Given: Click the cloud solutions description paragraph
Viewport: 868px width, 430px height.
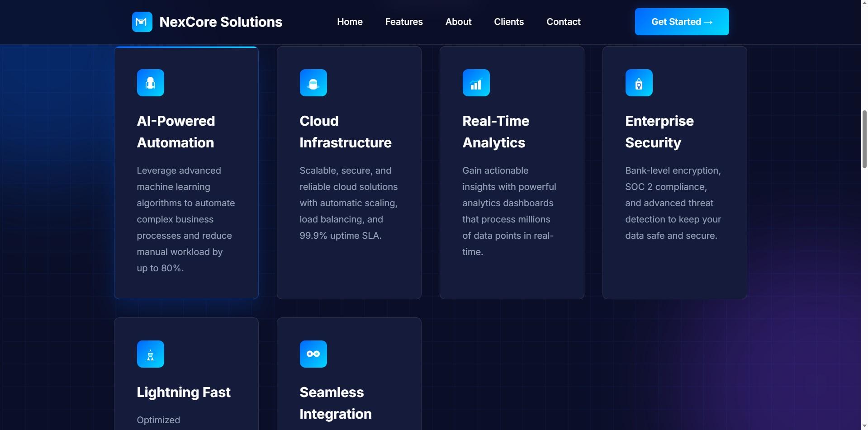Looking at the screenshot, I should pyautogui.click(x=349, y=203).
